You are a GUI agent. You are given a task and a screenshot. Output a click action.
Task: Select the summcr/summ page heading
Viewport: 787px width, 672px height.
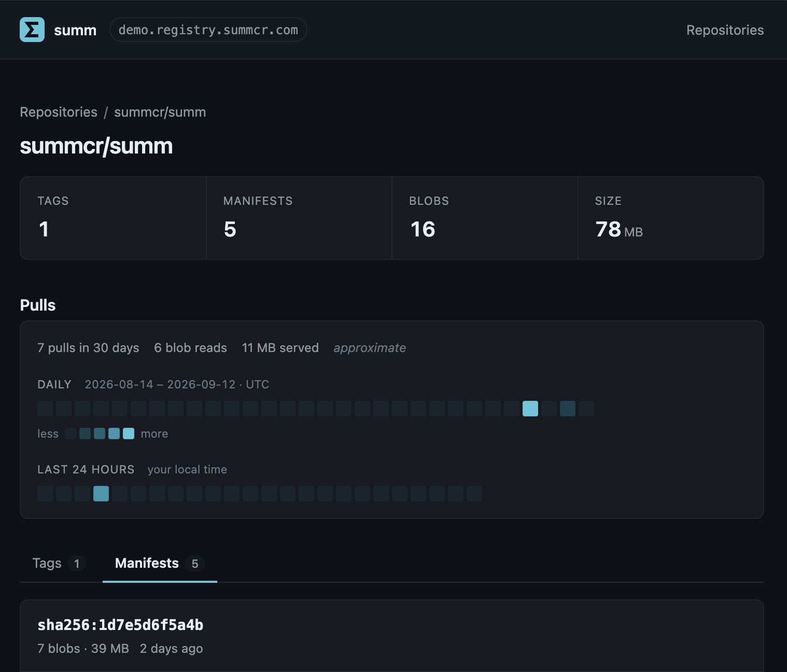pyautogui.click(x=96, y=146)
